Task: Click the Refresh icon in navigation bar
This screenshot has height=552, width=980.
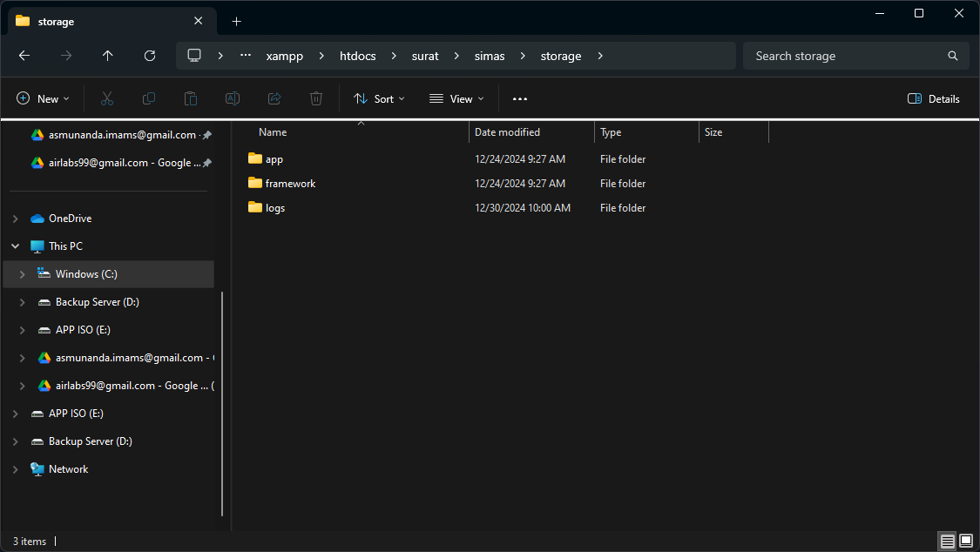Action: tap(150, 56)
